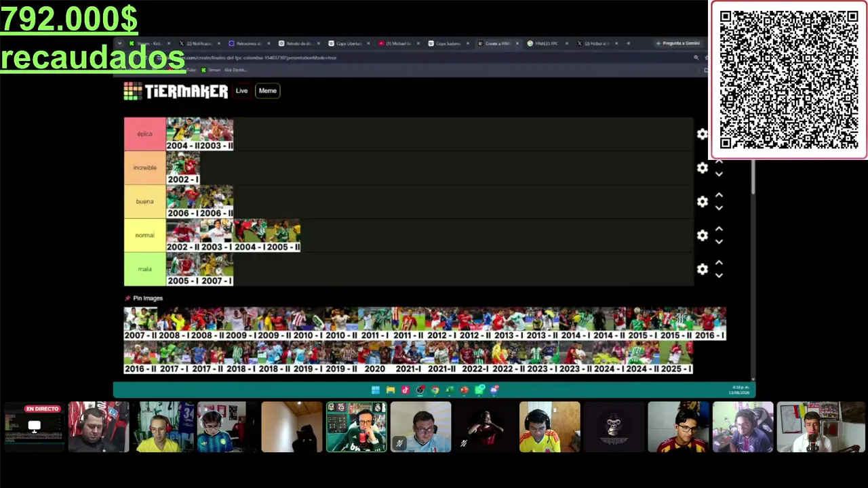Open settings gear for increíble tier row

click(702, 168)
